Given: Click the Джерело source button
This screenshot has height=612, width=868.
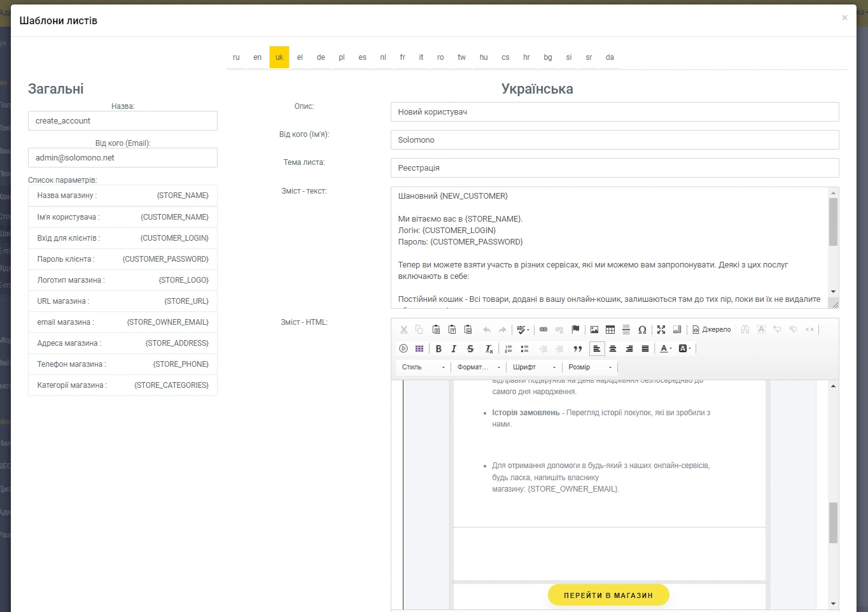Looking at the screenshot, I should tap(711, 330).
